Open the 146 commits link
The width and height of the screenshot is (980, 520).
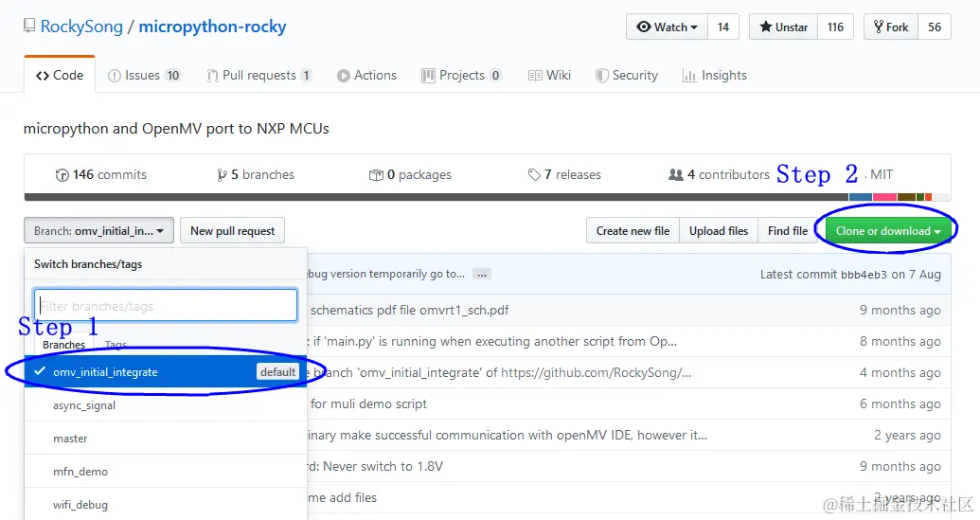pos(100,175)
